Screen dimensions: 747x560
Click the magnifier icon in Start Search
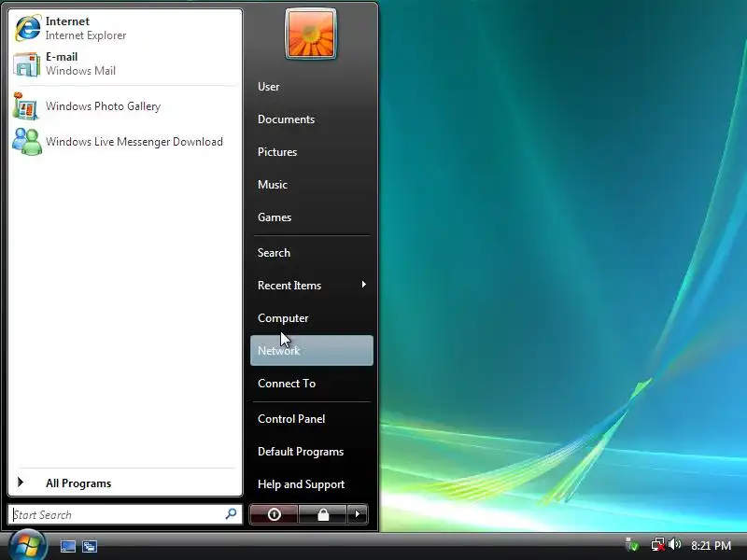[x=231, y=513]
